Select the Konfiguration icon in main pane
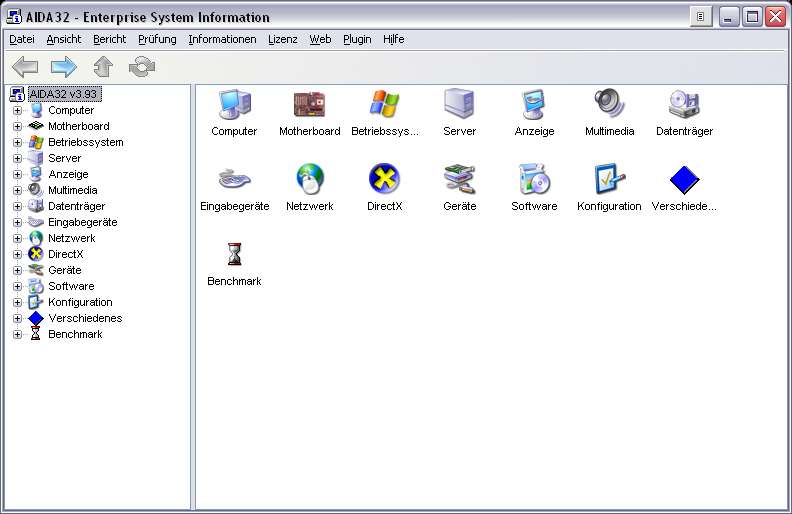The height and width of the screenshot is (514, 792). coord(609,179)
